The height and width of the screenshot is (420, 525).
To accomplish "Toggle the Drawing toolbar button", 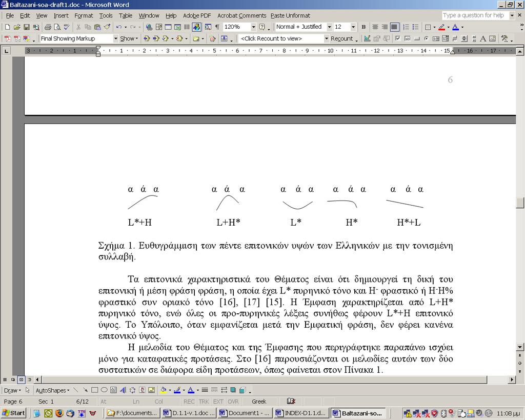I will (x=196, y=27).
